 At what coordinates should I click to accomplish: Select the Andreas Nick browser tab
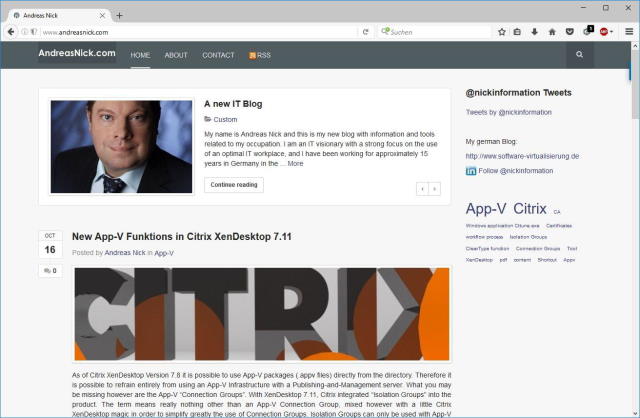click(59, 16)
